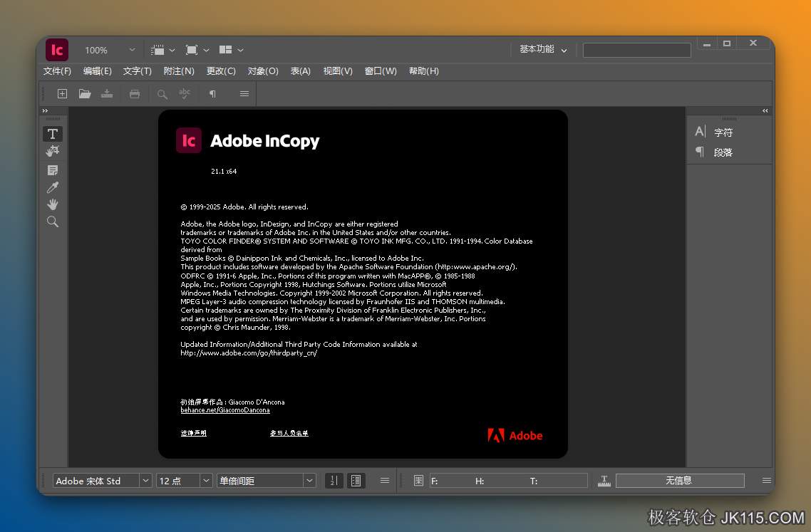Select the Note tool
The height and width of the screenshot is (532, 811).
click(x=52, y=170)
